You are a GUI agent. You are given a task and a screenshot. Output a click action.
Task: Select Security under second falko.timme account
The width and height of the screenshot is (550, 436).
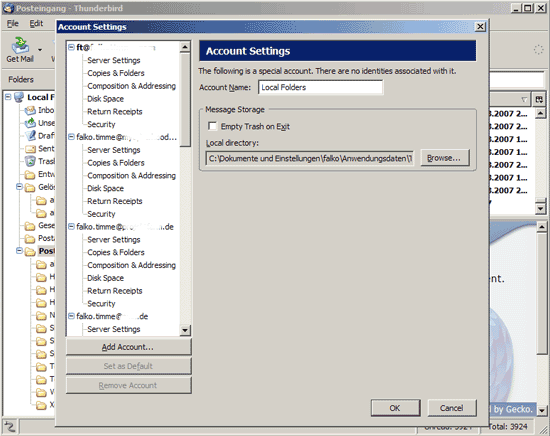[x=101, y=214]
